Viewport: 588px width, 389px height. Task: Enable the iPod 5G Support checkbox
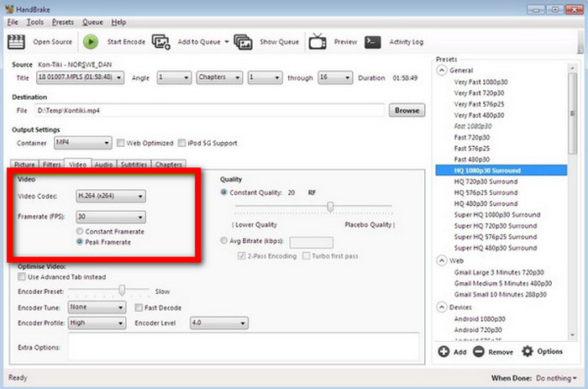click(x=181, y=143)
